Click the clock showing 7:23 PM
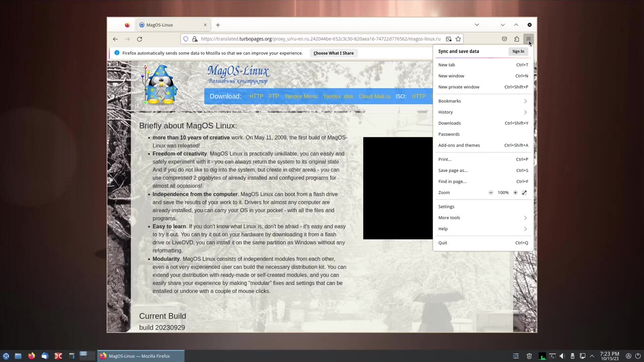 click(610, 356)
